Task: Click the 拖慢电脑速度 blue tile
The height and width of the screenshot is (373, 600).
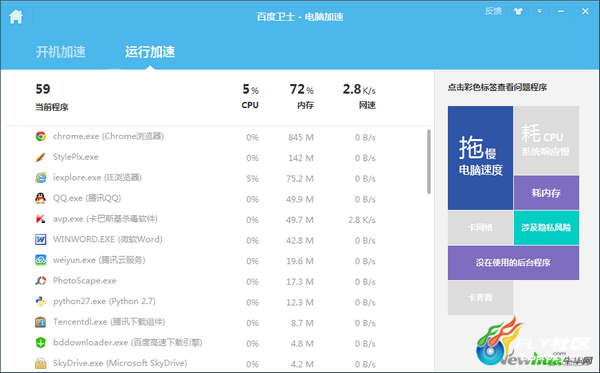Action: coord(480,158)
